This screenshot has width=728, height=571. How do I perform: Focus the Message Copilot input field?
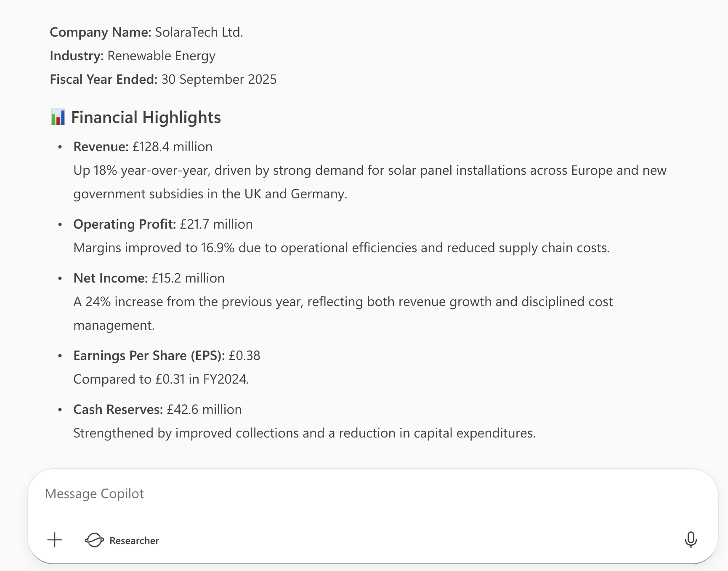(337, 494)
